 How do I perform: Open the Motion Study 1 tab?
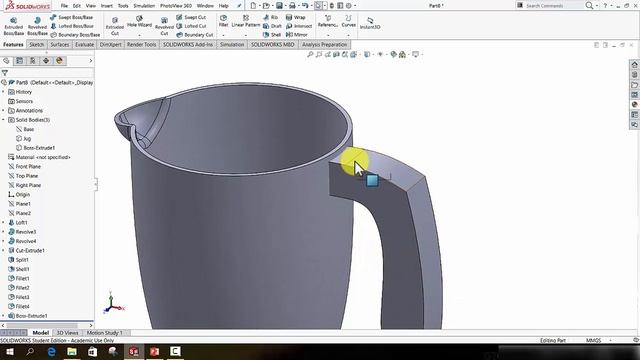(104, 333)
